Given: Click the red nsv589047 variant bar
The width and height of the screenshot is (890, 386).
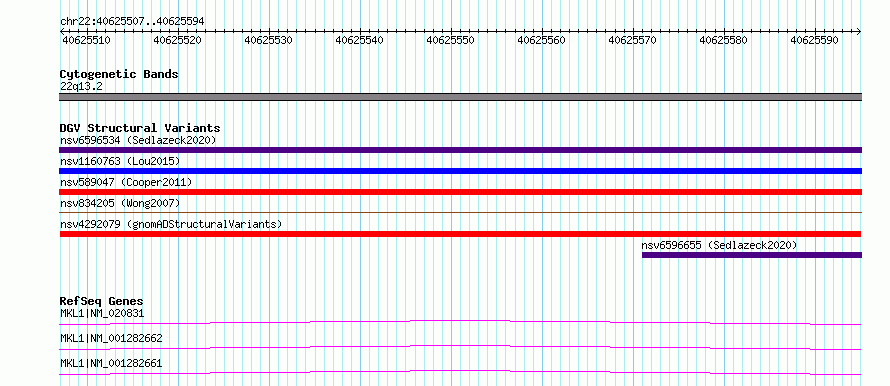Looking at the screenshot, I should click(460, 192).
